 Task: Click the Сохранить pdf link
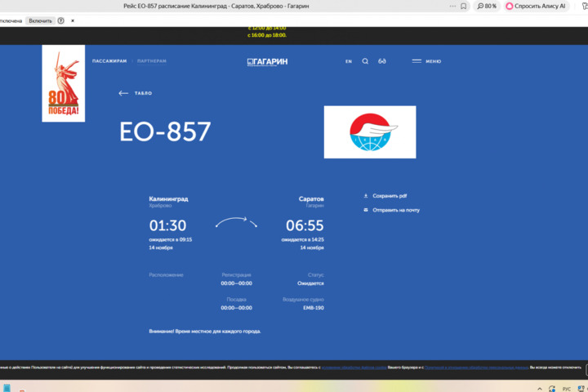coord(390,196)
